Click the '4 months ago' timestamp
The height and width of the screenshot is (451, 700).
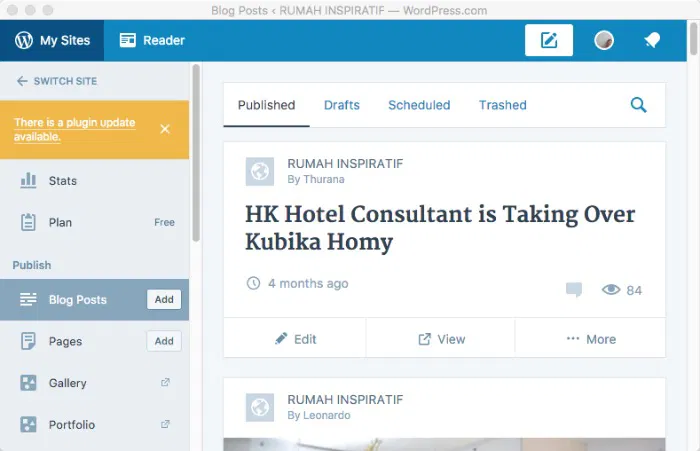click(x=308, y=284)
